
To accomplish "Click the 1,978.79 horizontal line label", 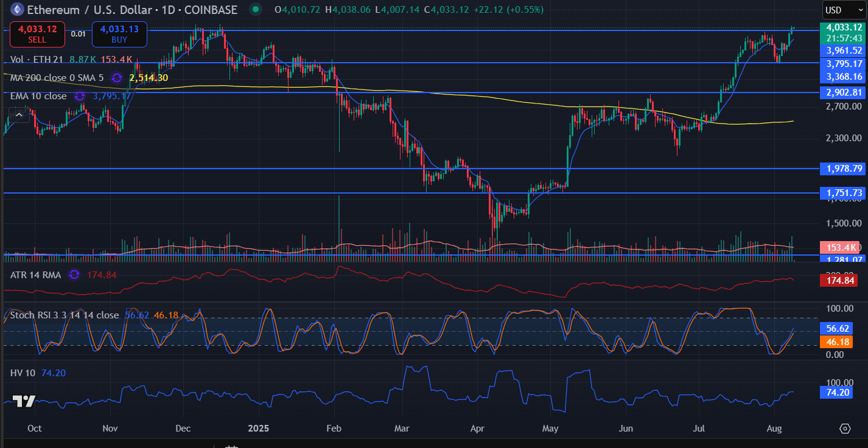I will coord(844,168).
